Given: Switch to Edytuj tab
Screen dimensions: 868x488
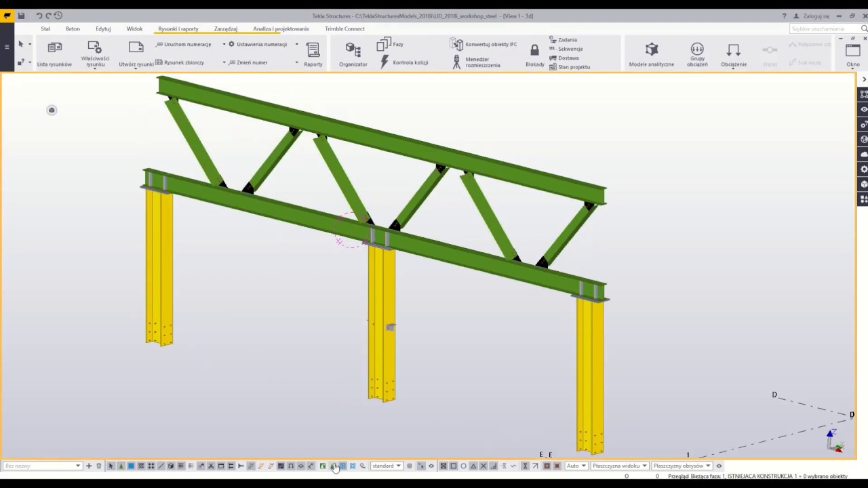Looking at the screenshot, I should point(103,28).
